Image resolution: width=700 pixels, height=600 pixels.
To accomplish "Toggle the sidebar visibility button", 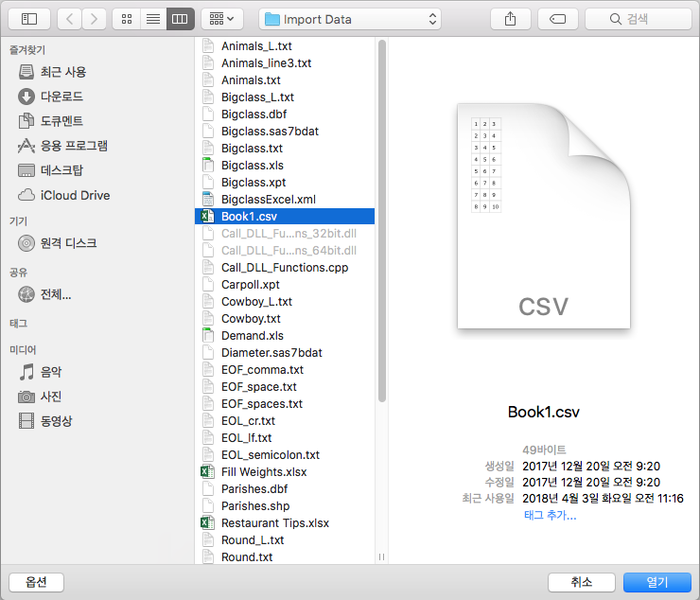I will [x=29, y=19].
